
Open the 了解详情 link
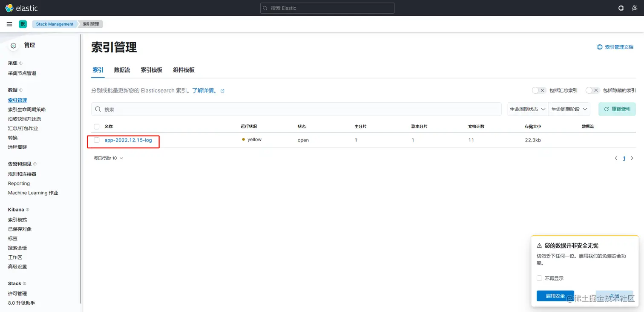tap(204, 91)
